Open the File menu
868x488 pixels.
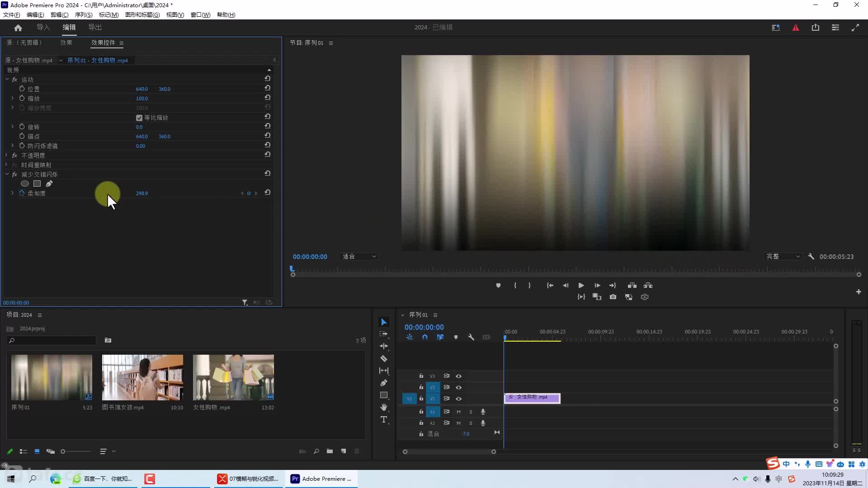coord(12,14)
